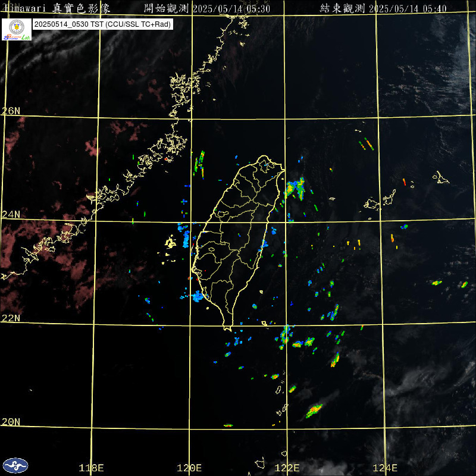The image size is (476, 476).
Task: Click the 120E longitude label
Action: point(189,468)
